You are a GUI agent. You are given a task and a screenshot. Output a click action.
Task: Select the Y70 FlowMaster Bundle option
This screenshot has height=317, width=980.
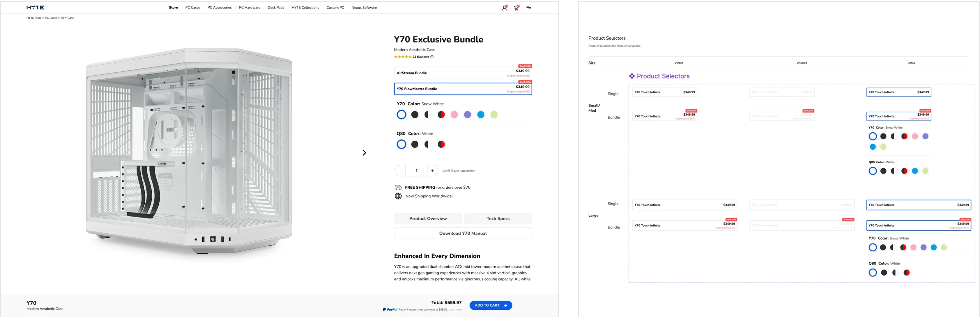tap(463, 89)
